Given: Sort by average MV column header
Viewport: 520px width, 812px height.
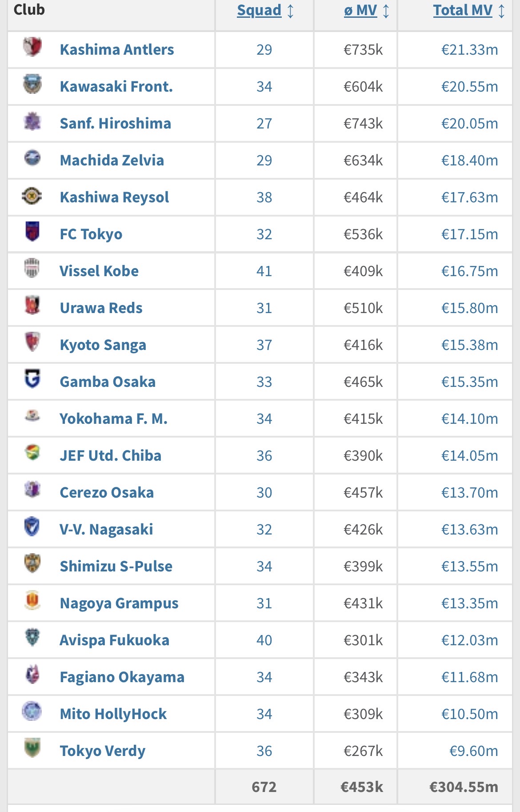Looking at the screenshot, I should (x=360, y=10).
